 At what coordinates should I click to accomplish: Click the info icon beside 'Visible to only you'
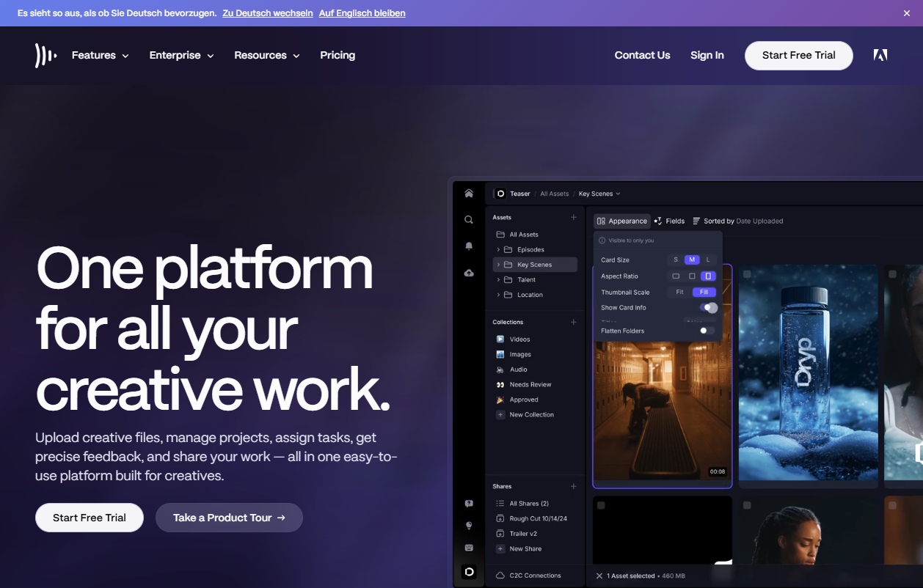pos(602,240)
